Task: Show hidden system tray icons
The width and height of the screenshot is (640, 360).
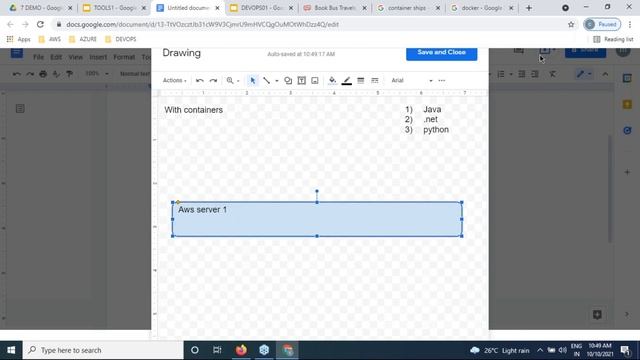Action: click(540, 350)
